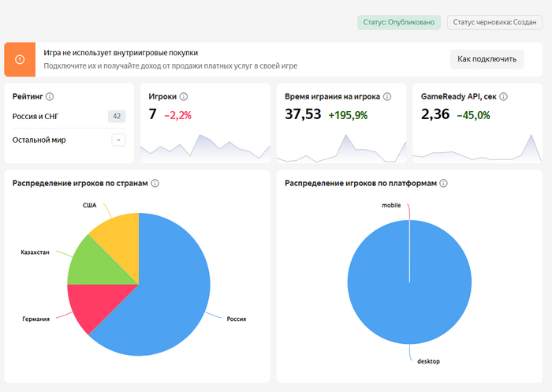The width and height of the screenshot is (552, 392).
Task: Click info icon by Распределение игроков по странам
Action: [x=155, y=184]
